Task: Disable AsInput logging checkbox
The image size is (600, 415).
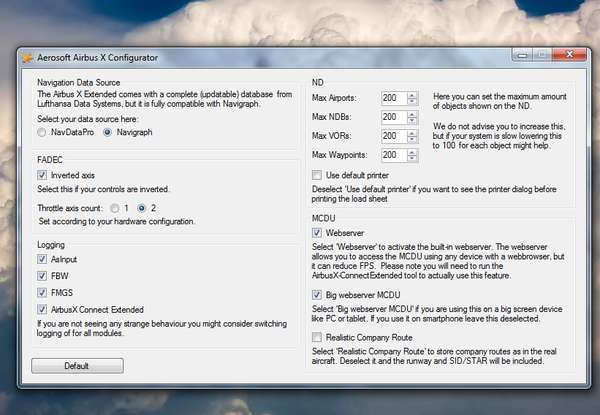Action: point(41,258)
